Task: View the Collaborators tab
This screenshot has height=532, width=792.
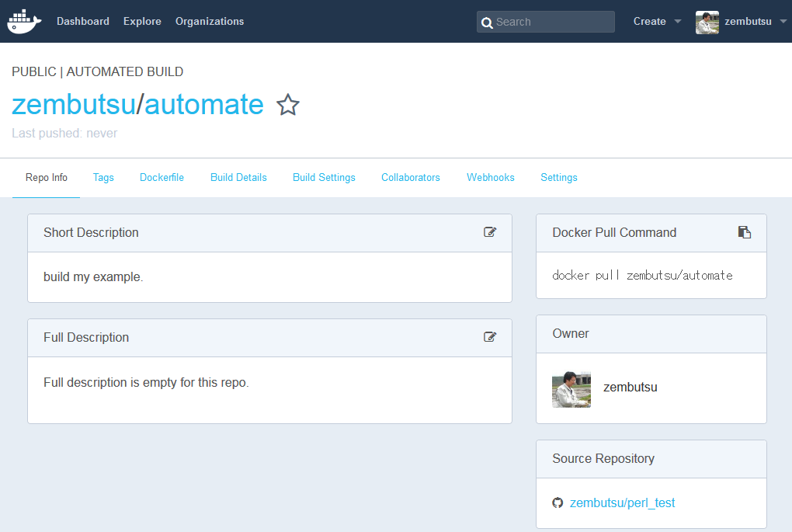Action: point(411,177)
